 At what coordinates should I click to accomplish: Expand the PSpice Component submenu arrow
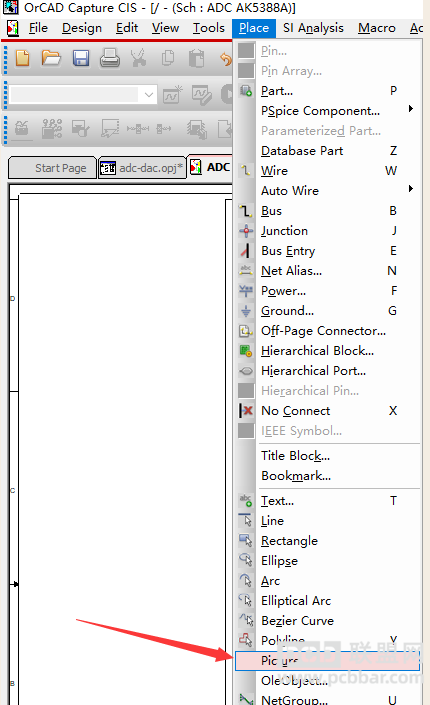click(411, 109)
